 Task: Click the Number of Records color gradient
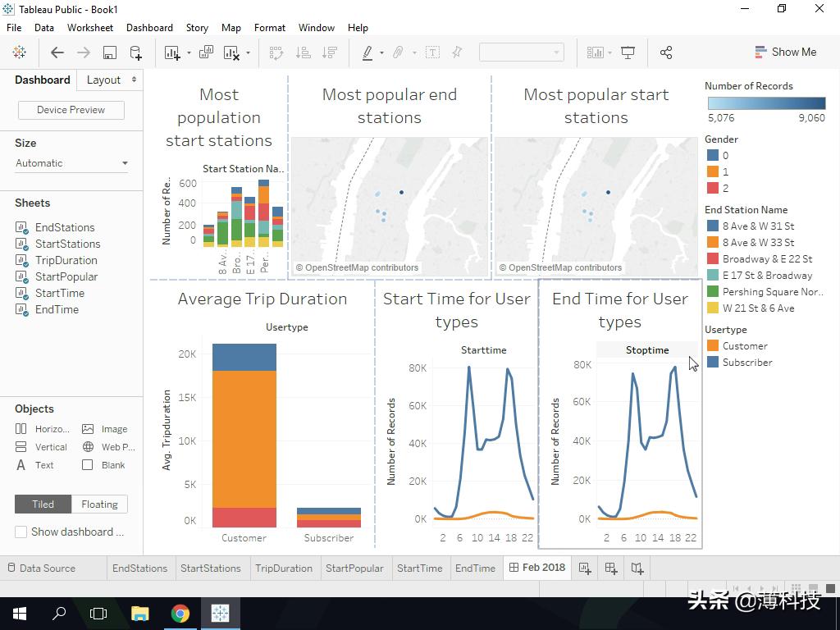tap(767, 103)
